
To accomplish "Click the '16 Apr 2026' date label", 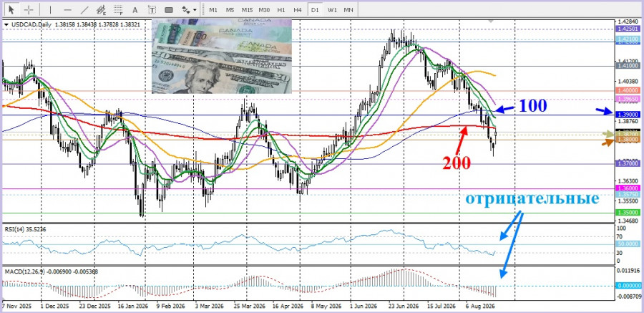I will click(x=288, y=307).
